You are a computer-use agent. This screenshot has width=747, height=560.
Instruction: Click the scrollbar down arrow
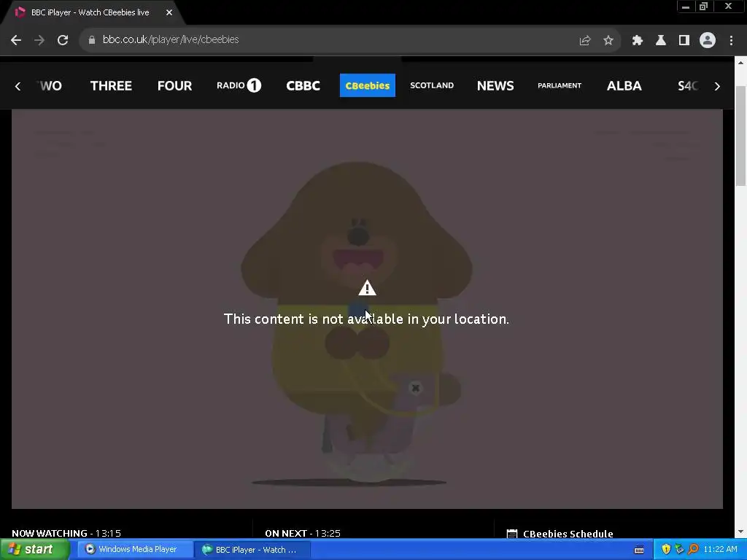pyautogui.click(x=741, y=532)
